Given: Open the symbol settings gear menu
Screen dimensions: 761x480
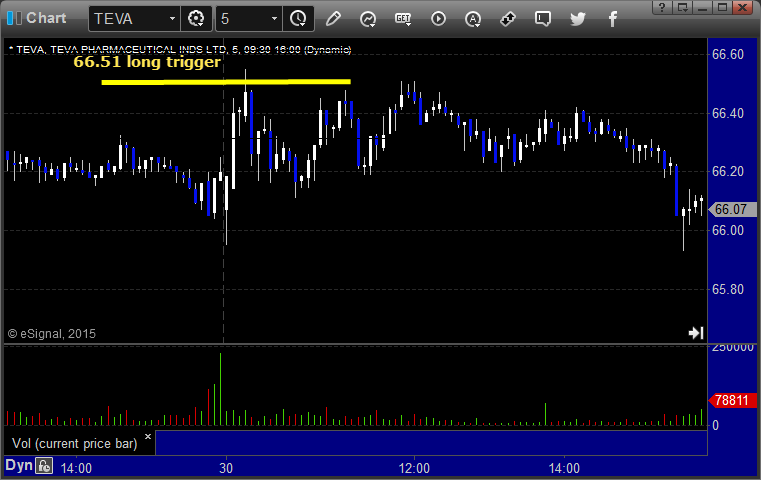Looking at the screenshot, I should tap(196, 19).
